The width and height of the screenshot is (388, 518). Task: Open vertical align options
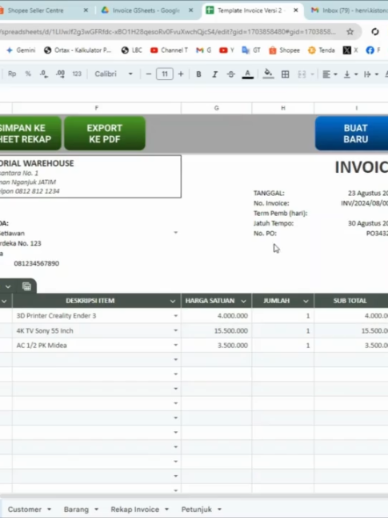[x=350, y=74]
